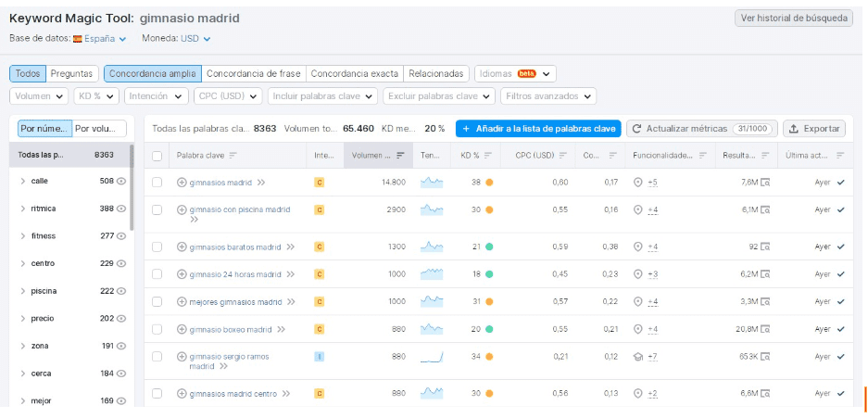Add 'gimnasio con piscina madrid' plus icon
This screenshot has height=418, width=868.
(182, 209)
